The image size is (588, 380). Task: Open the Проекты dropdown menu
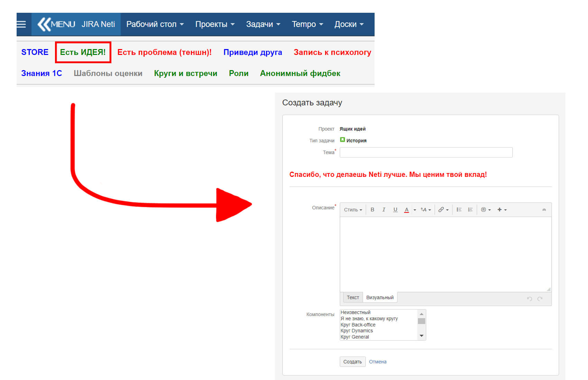(x=215, y=24)
